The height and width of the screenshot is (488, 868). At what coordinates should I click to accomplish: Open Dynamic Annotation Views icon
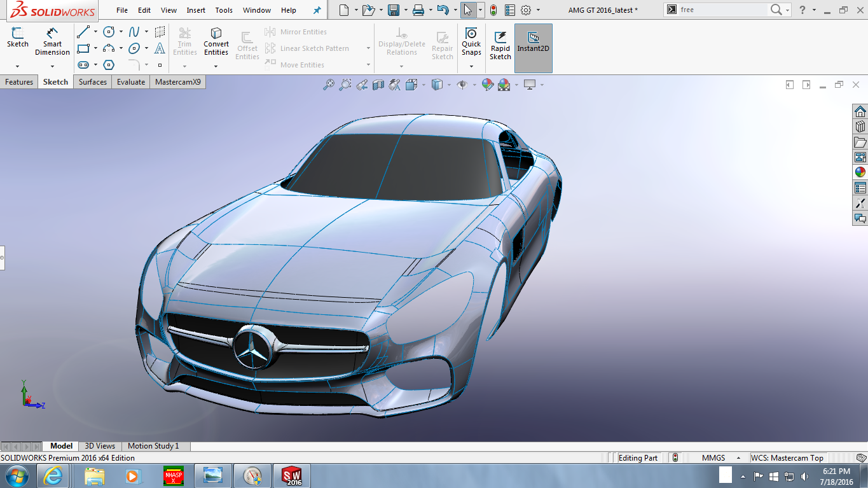click(395, 85)
